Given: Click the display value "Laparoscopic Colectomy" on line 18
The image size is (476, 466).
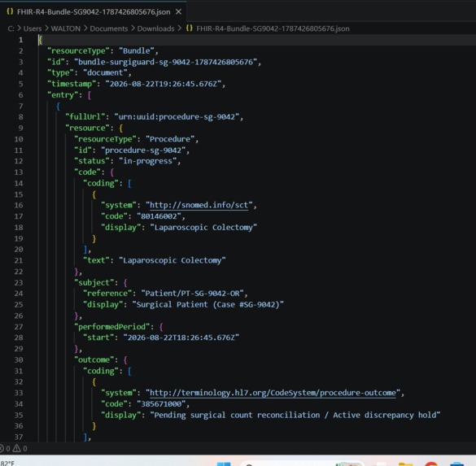Looking at the screenshot, I should (203, 227).
